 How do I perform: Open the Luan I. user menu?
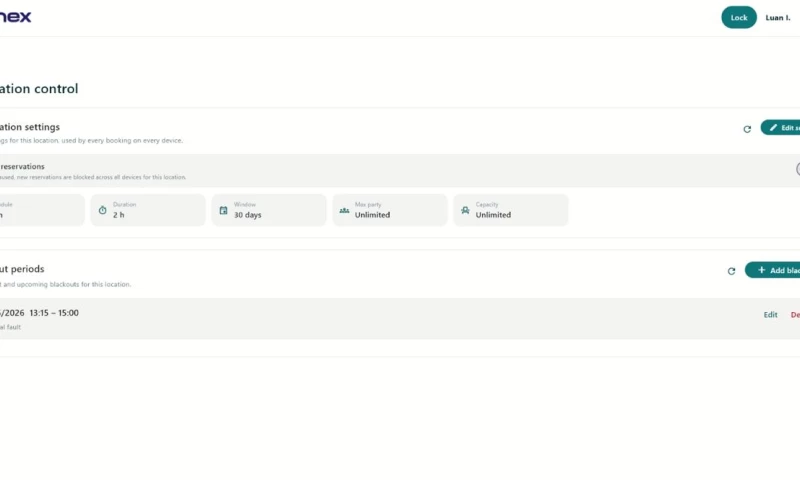(x=778, y=18)
